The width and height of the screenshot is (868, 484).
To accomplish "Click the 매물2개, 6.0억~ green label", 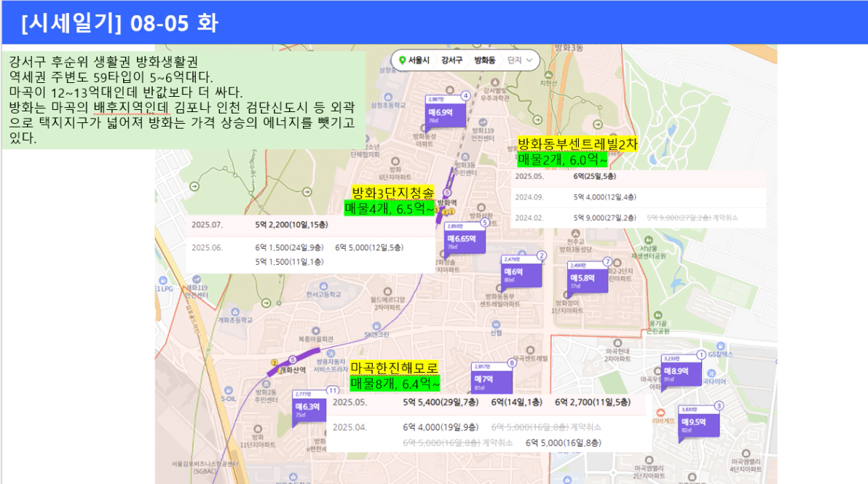I will point(562,160).
